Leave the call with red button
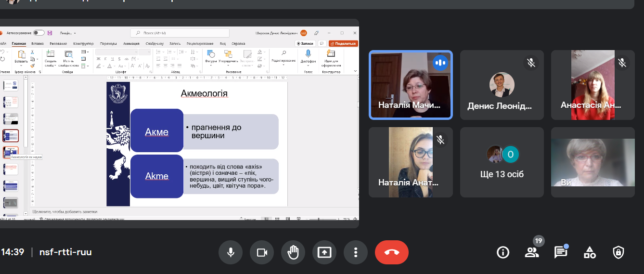The image size is (644, 274). [x=391, y=252]
